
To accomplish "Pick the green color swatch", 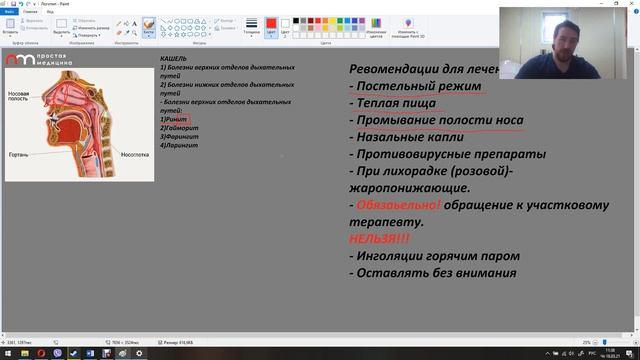I will (340, 21).
